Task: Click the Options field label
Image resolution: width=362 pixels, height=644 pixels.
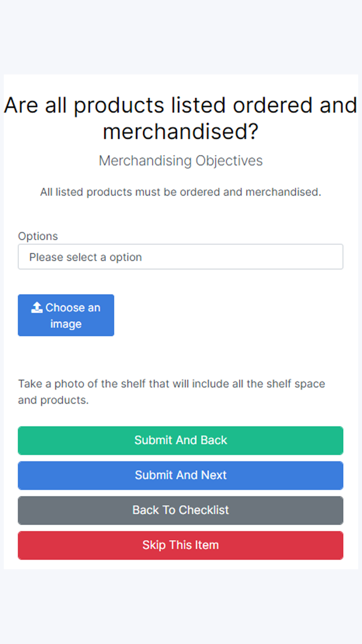Action: [x=38, y=236]
